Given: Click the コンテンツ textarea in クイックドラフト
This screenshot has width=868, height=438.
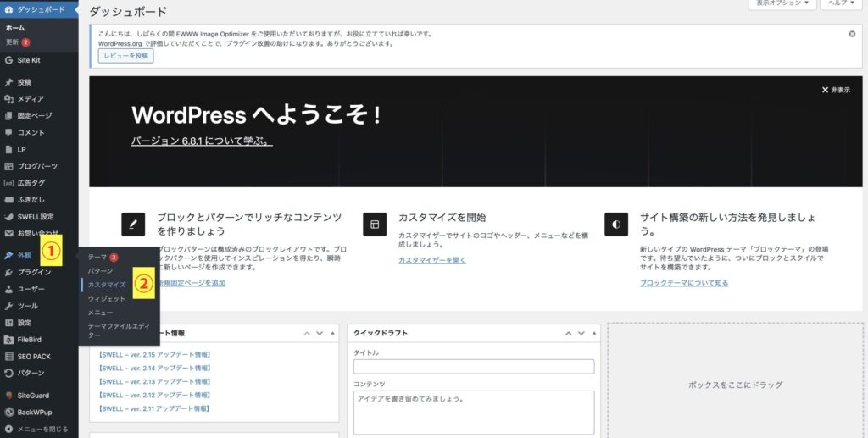Looking at the screenshot, I should 474,413.
